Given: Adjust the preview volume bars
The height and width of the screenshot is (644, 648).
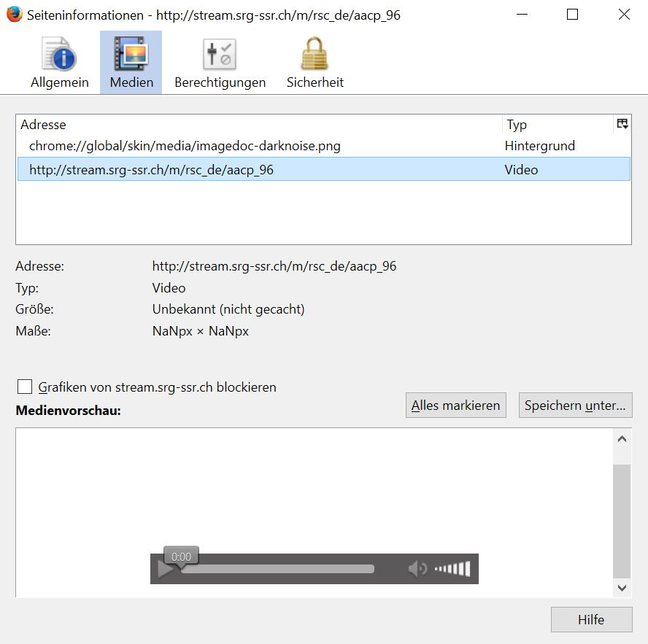Looking at the screenshot, I should point(452,569).
